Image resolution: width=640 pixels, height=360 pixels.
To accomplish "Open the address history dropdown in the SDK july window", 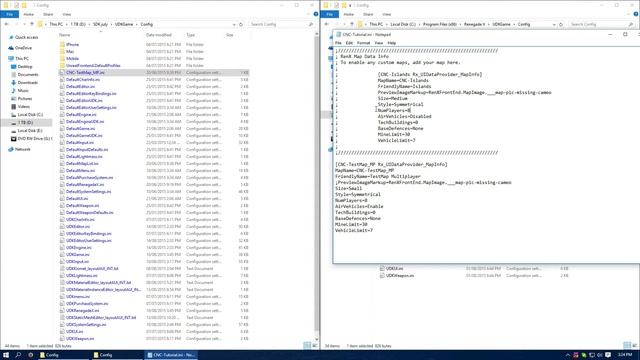I will [234, 24].
